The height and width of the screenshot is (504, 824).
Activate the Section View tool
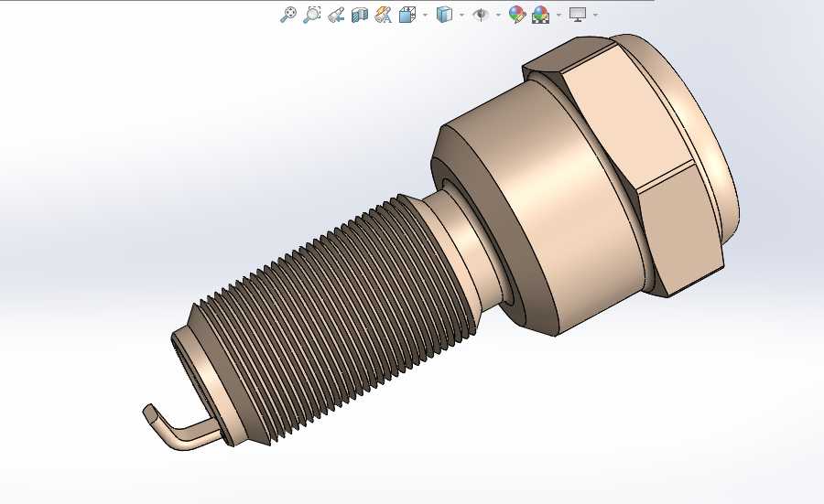coord(360,15)
